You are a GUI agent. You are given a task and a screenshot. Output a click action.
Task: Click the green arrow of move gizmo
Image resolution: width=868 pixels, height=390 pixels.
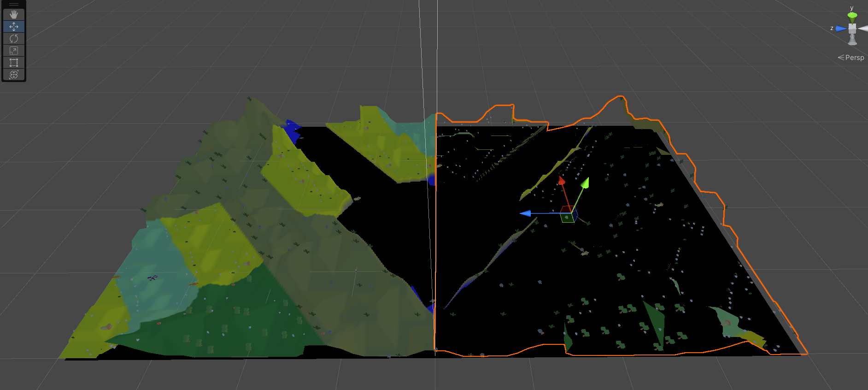585,183
